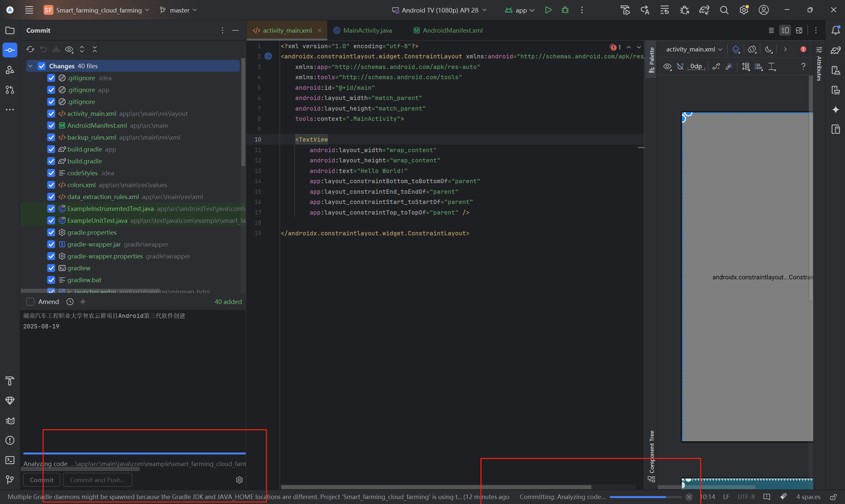Enable the Amend commit checkbox

(x=30, y=302)
